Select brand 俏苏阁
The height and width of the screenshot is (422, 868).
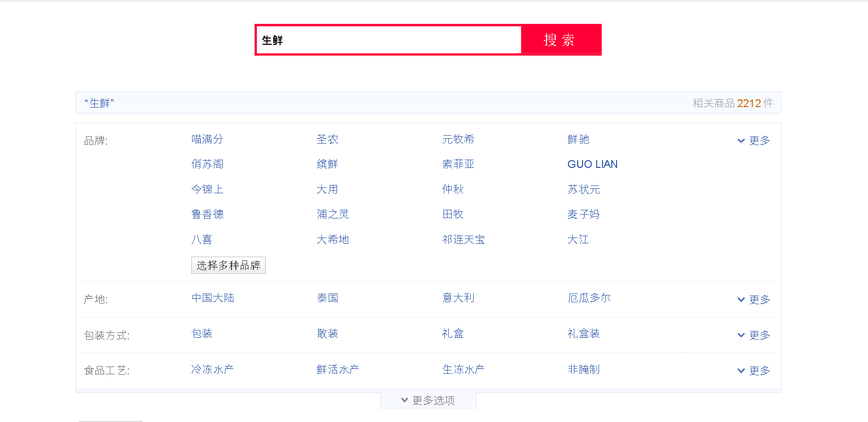coord(207,164)
